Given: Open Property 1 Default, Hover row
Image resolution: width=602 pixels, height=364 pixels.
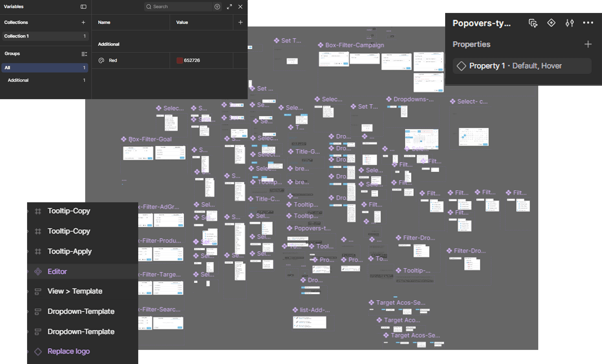Looking at the screenshot, I should click(522, 66).
